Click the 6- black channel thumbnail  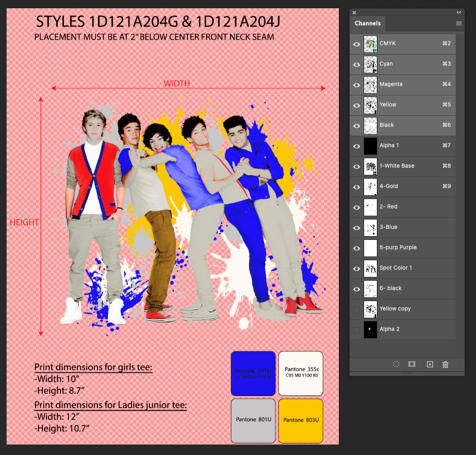(x=370, y=289)
